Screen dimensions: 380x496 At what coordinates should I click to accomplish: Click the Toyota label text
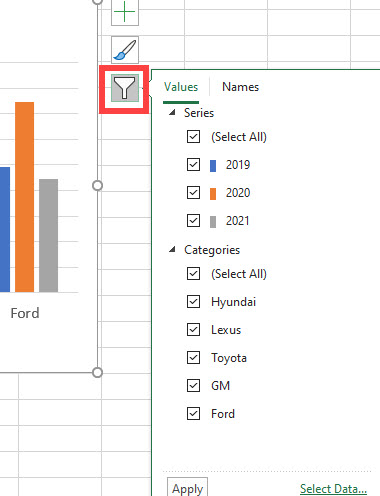click(x=229, y=358)
